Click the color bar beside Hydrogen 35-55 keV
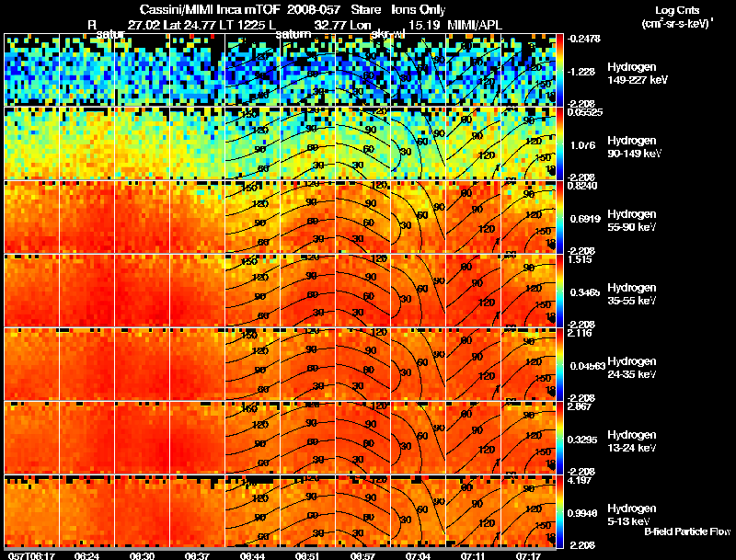The height and width of the screenshot is (560, 736). pyautogui.click(x=559, y=291)
